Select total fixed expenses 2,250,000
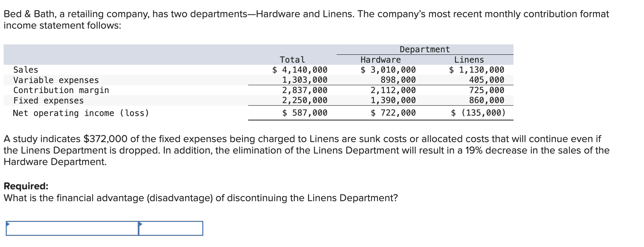 coord(305,100)
